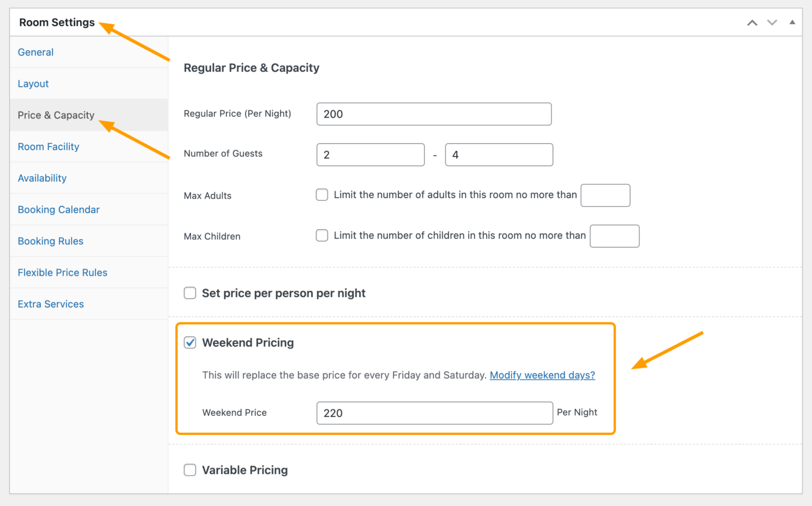This screenshot has height=506, width=812.
Task: Select the Room Facility tab
Action: click(x=48, y=147)
